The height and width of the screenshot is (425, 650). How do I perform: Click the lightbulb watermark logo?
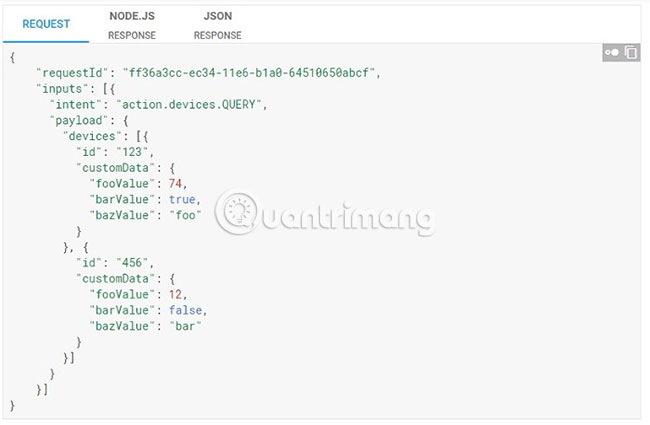point(238,212)
